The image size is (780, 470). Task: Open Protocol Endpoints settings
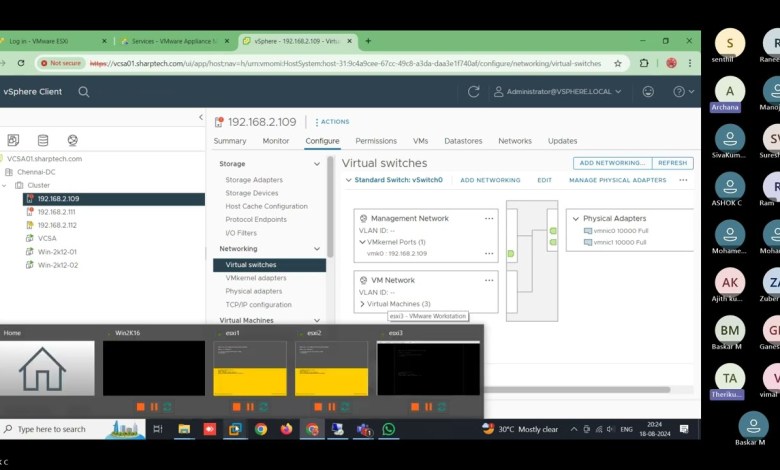click(256, 219)
